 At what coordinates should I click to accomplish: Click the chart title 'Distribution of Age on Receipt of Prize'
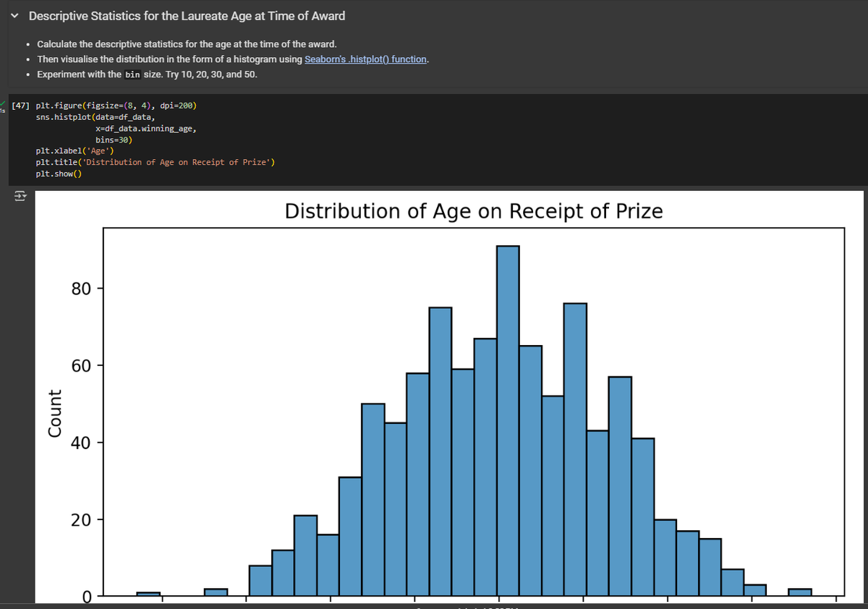click(474, 211)
